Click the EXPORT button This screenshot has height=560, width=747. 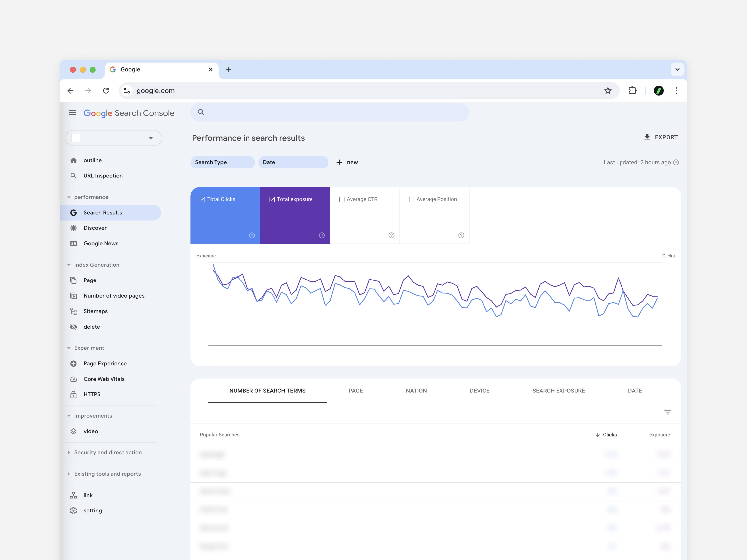[x=661, y=137]
